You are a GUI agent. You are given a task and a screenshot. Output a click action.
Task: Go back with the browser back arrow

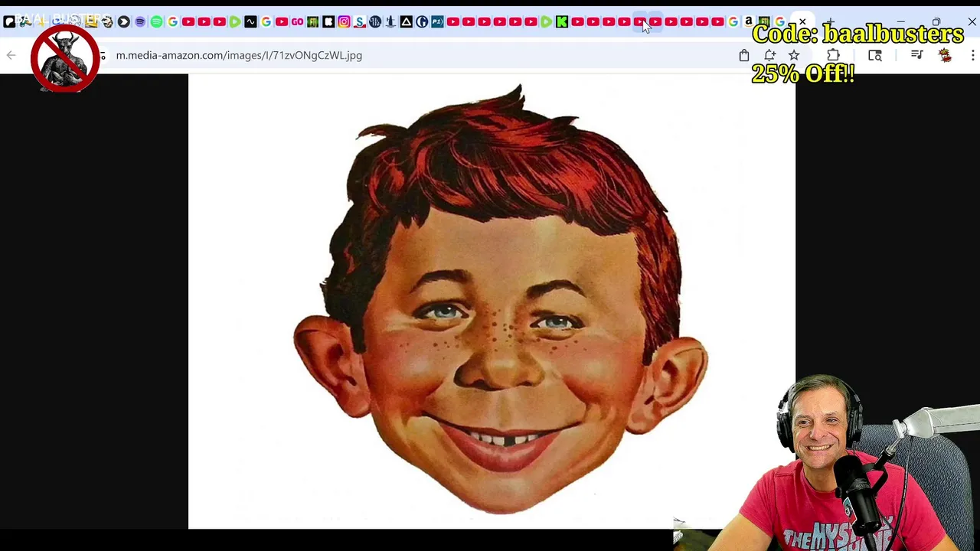pyautogui.click(x=11, y=55)
